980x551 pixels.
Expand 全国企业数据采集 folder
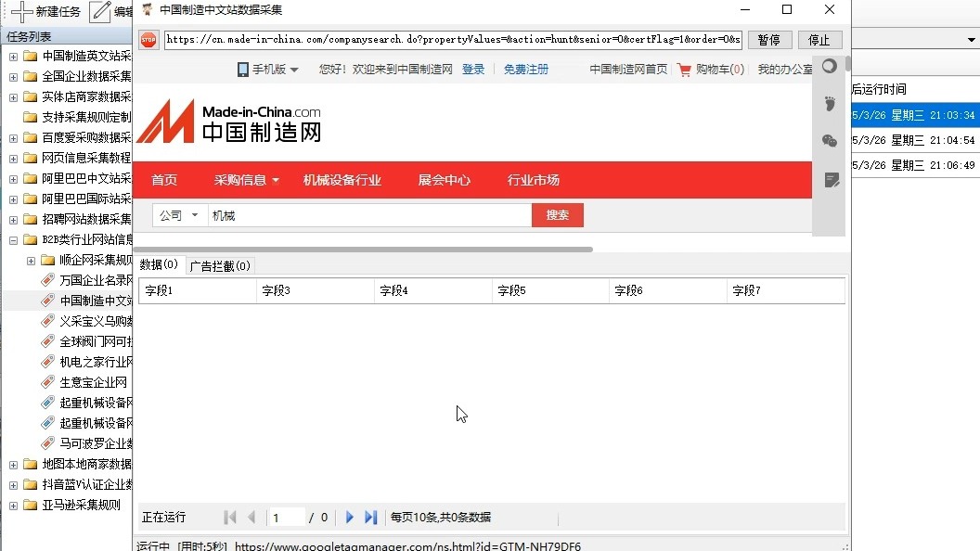point(13,77)
